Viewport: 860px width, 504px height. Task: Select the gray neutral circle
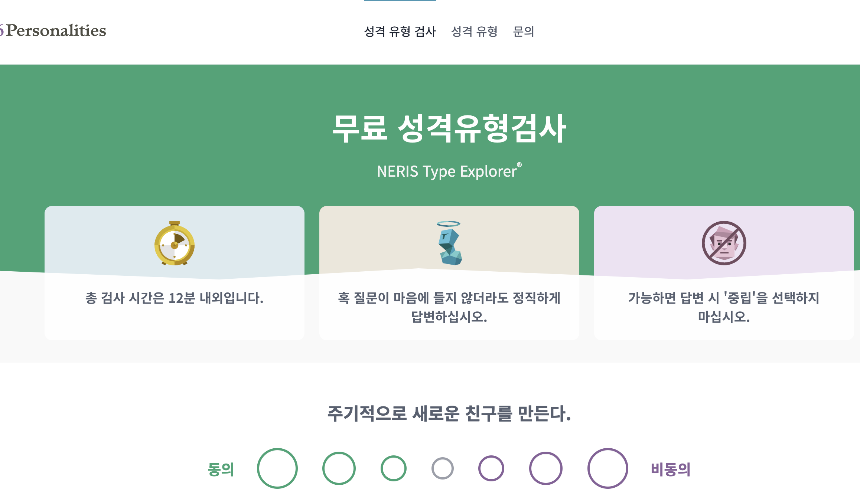(x=442, y=468)
